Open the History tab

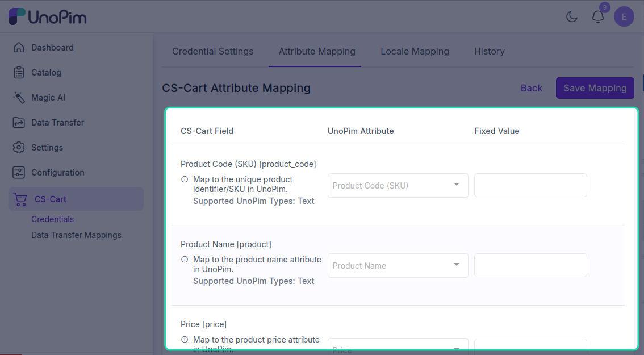pyautogui.click(x=490, y=51)
